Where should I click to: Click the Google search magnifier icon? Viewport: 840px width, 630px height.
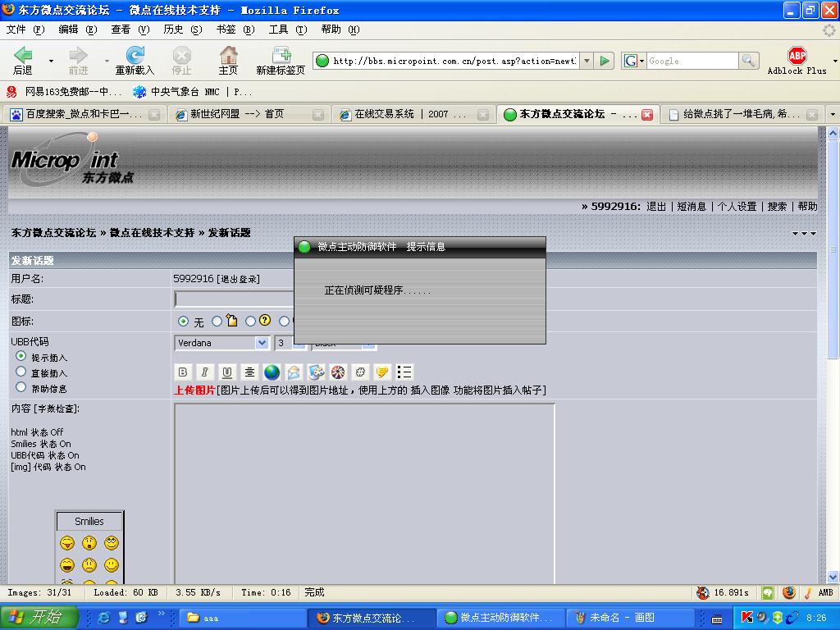coord(748,61)
